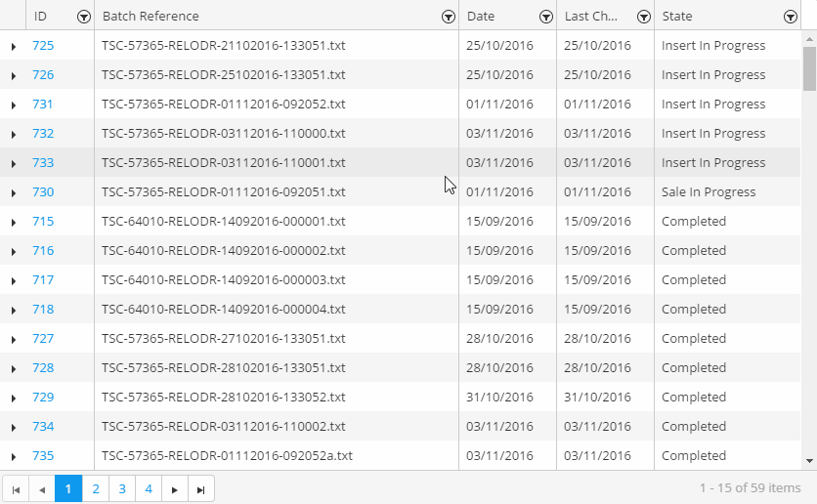Jump to last page of results

point(200,489)
